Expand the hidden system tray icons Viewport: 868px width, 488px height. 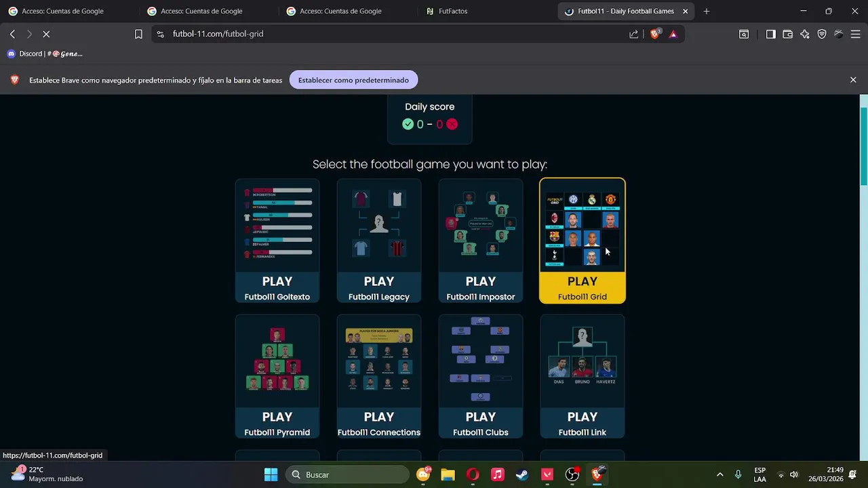(719, 474)
